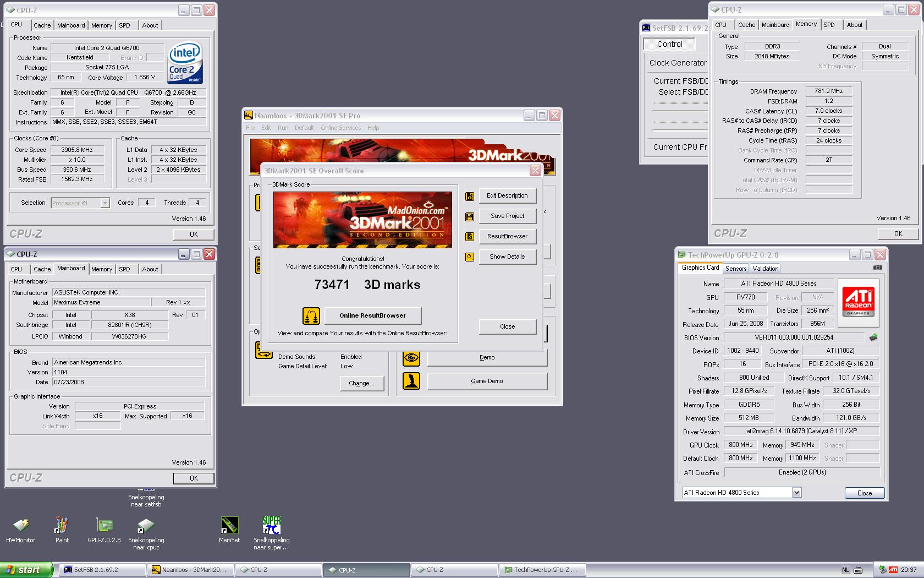Close the 3DMark score dialog with Close button
The image size is (924, 578).
pos(507,327)
